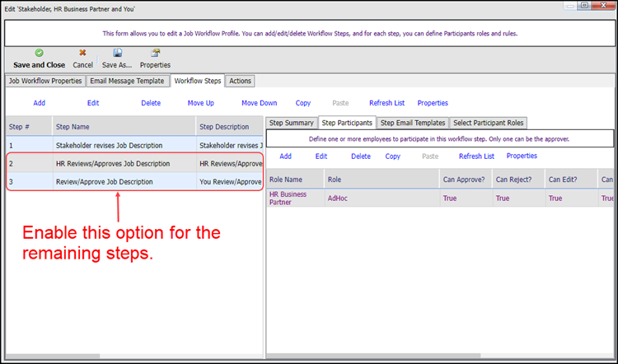
Task: Select the Stakeholder revises Job Description row
Action: 134,146
